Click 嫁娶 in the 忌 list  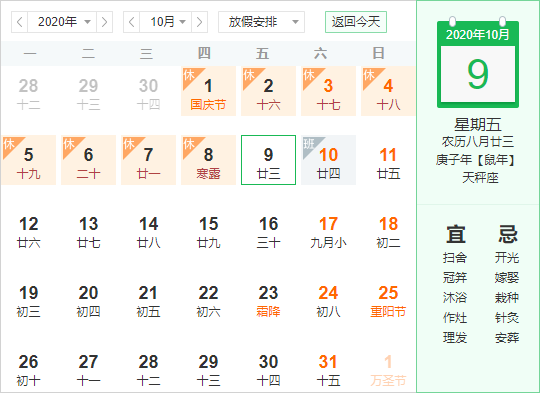507,278
